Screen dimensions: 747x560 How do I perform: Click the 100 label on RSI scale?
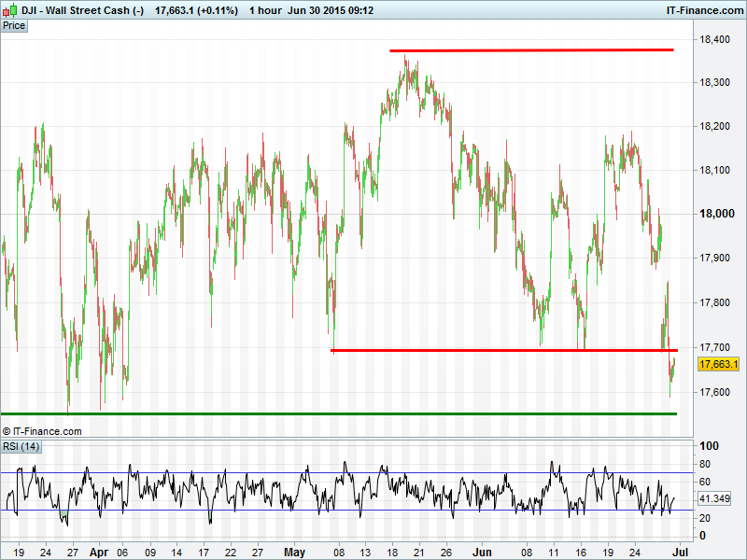709,446
